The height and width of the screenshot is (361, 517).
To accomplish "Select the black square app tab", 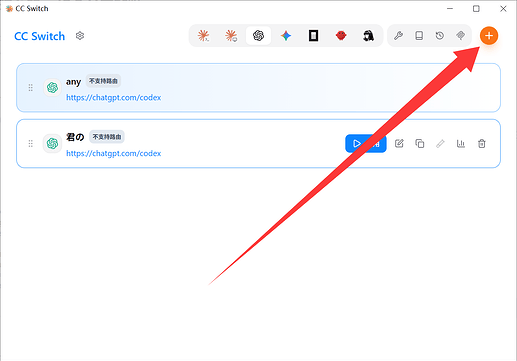I will click(313, 35).
